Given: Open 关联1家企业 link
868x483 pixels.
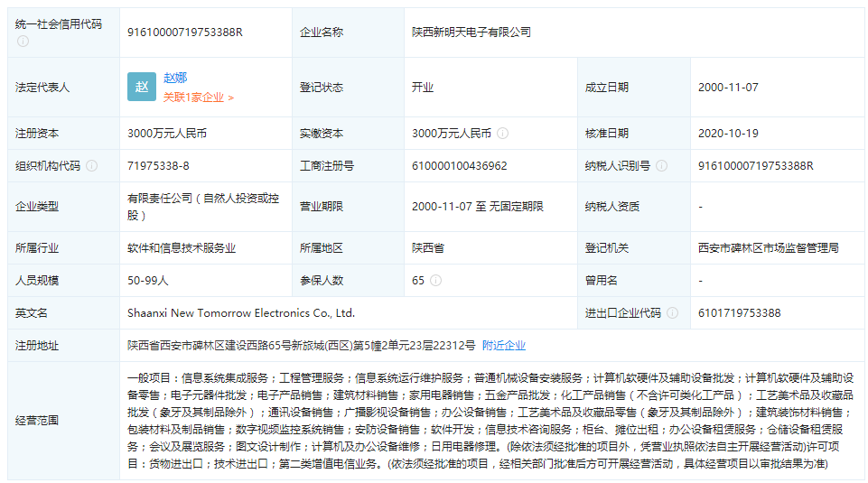Looking at the screenshot, I should pyautogui.click(x=198, y=98).
